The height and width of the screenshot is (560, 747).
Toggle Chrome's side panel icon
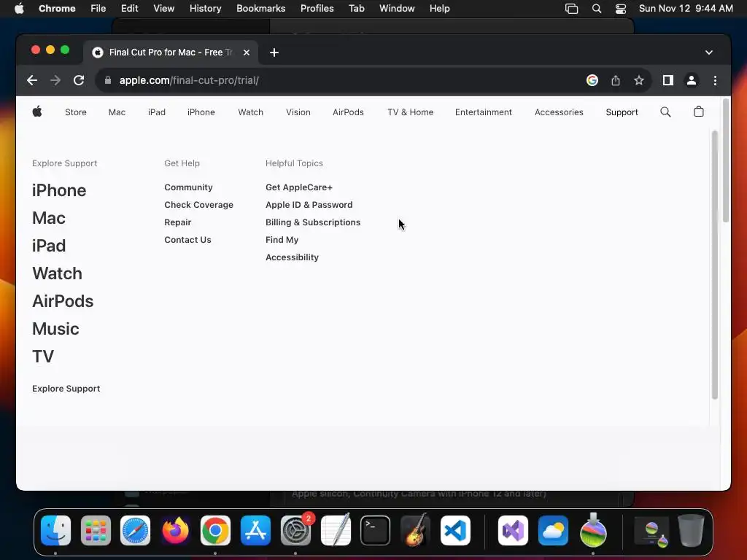coord(668,80)
